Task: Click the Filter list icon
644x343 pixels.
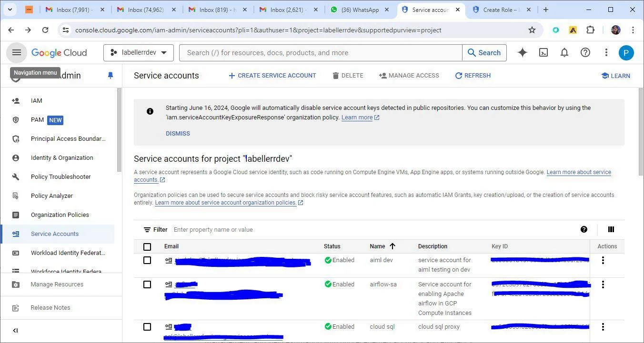Action: point(147,230)
